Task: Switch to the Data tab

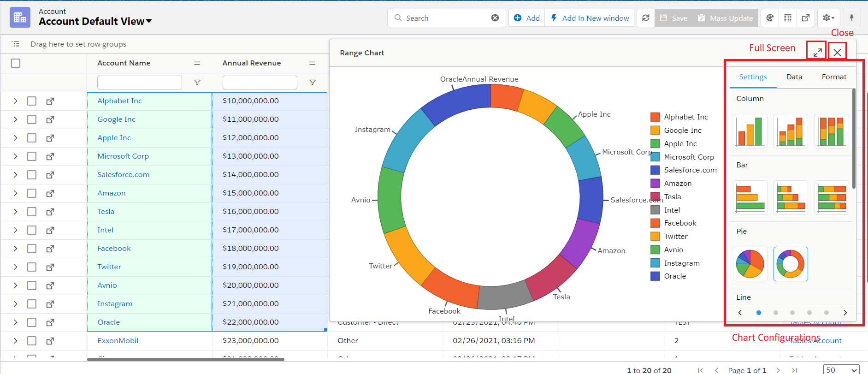Action: [x=794, y=77]
